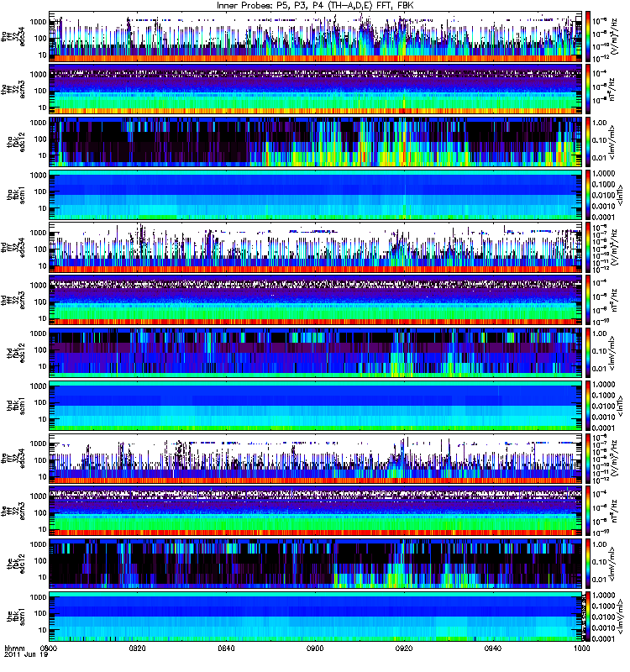Click the 'thd fbk edc12' panel label
The image size is (630, 672).
16,353
